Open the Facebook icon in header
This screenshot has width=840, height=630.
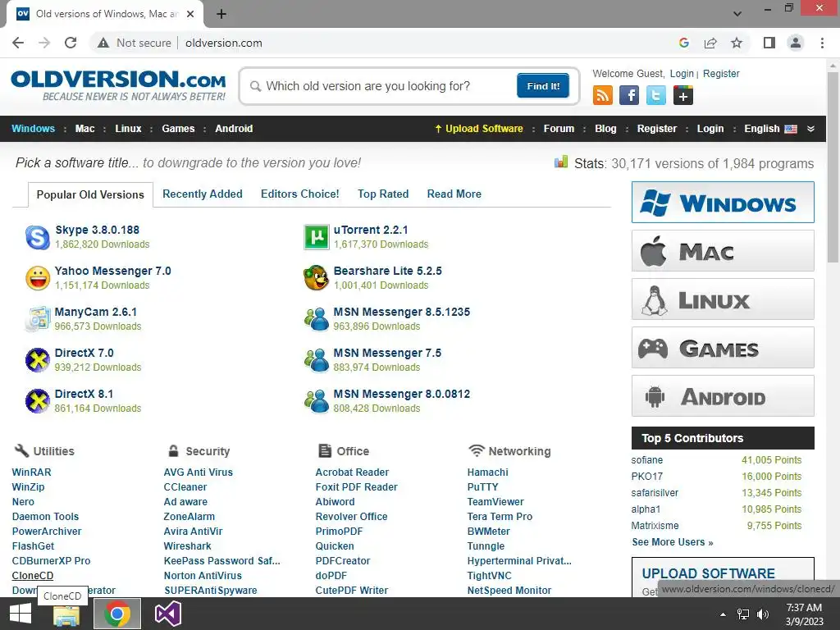[629, 95]
